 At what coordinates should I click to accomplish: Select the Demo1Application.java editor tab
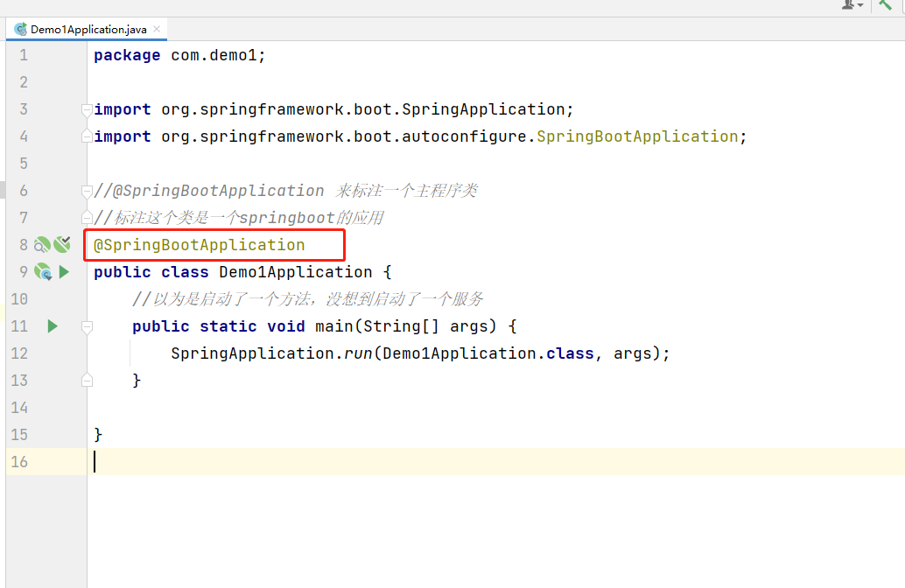(x=87, y=29)
